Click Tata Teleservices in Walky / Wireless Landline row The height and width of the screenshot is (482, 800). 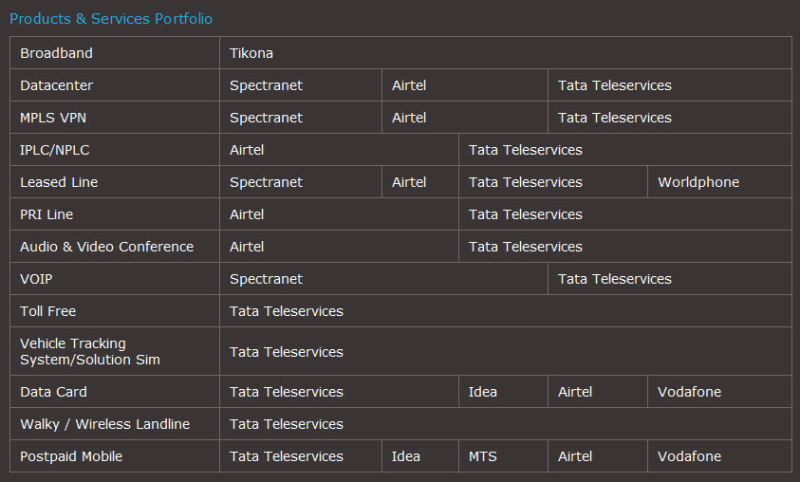[x=286, y=424]
